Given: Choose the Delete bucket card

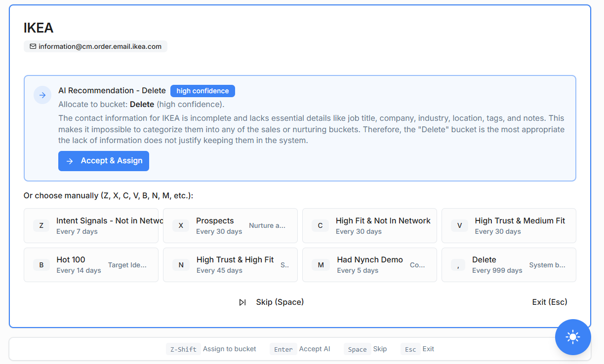Looking at the screenshot, I should (x=509, y=265).
